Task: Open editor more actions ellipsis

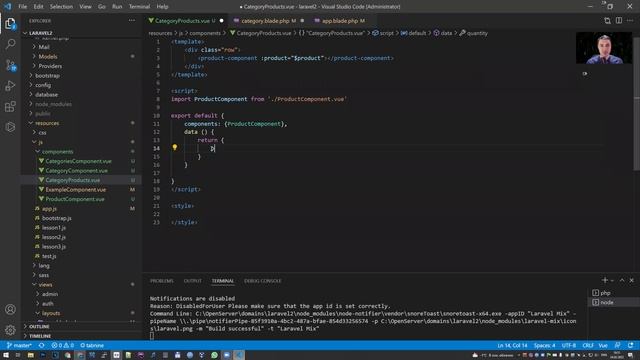Action: point(630,20)
